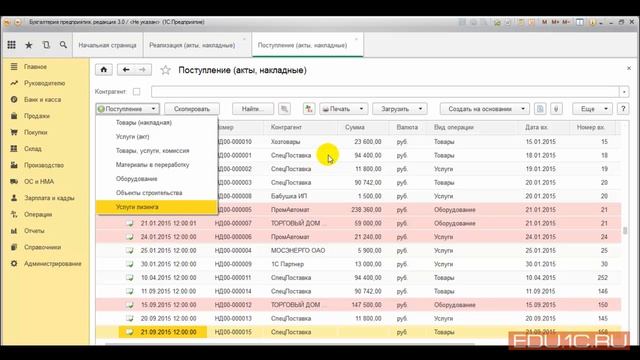This screenshot has width=640, height=360.
Task: Go to home page button
Action: [x=104, y=70]
